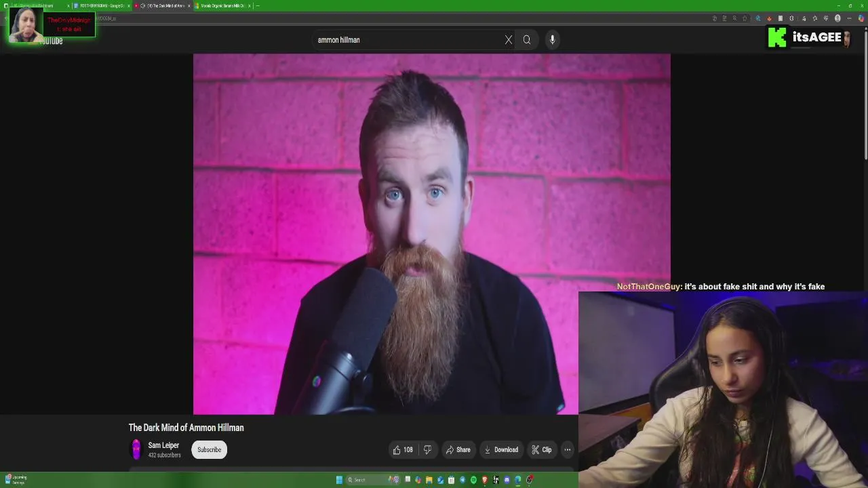The width and height of the screenshot is (868, 488).
Task: Open the upcoming weather widget in taskbar corner
Action: 16,480
